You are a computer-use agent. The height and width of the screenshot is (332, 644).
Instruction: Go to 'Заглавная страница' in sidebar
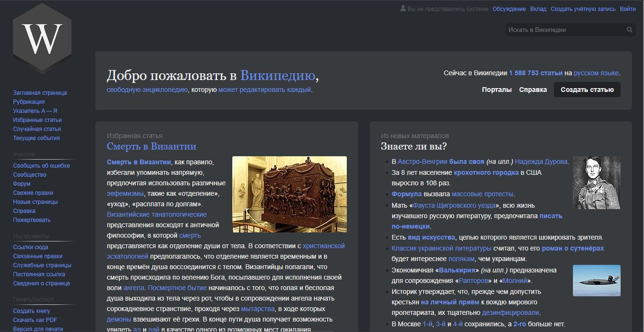pos(40,93)
